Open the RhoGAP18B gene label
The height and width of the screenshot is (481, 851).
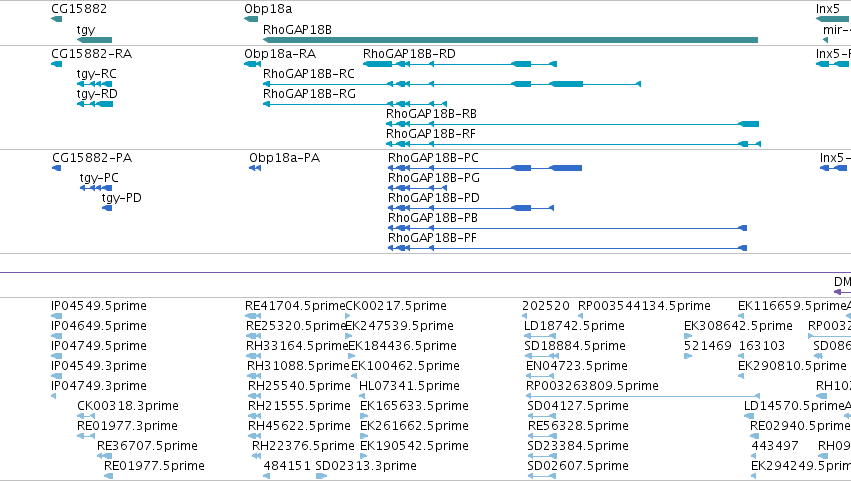tap(297, 29)
